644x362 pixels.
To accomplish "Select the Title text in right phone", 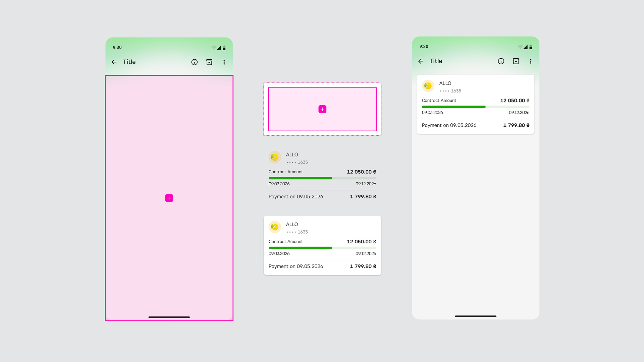I will [x=436, y=61].
